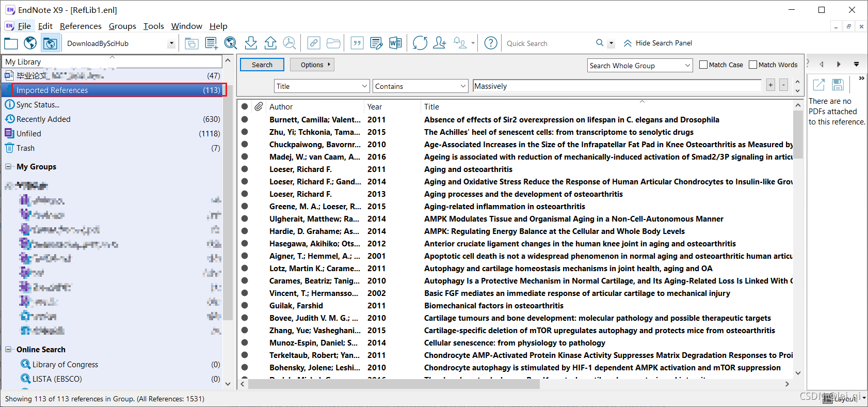
Task: Toggle read status dot for Burnett, Camilla row
Action: [245, 119]
